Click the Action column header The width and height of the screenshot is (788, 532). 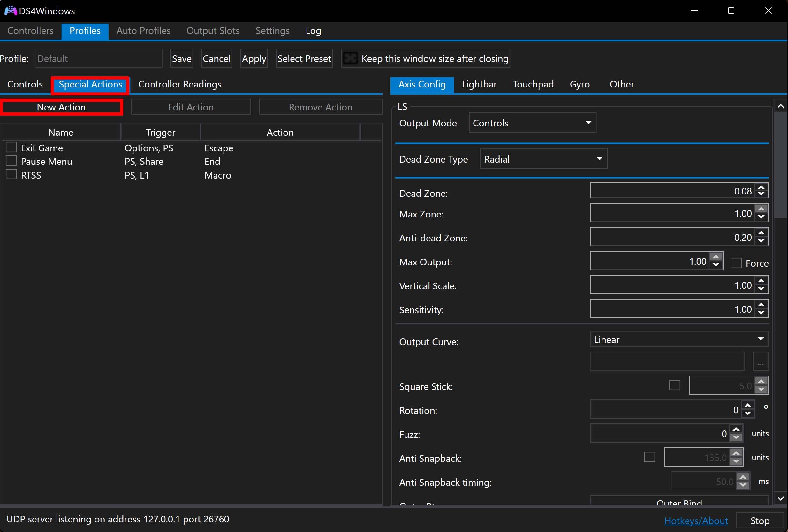pos(280,132)
